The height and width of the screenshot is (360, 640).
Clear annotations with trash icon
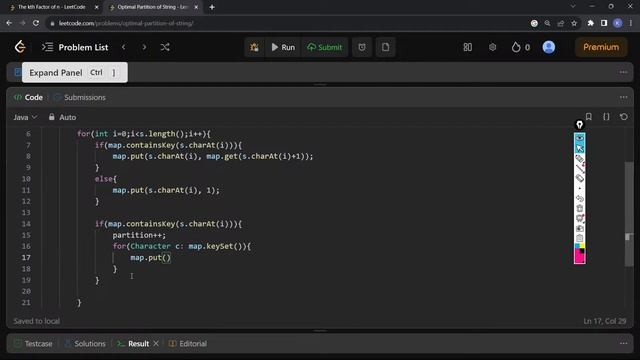(x=580, y=208)
